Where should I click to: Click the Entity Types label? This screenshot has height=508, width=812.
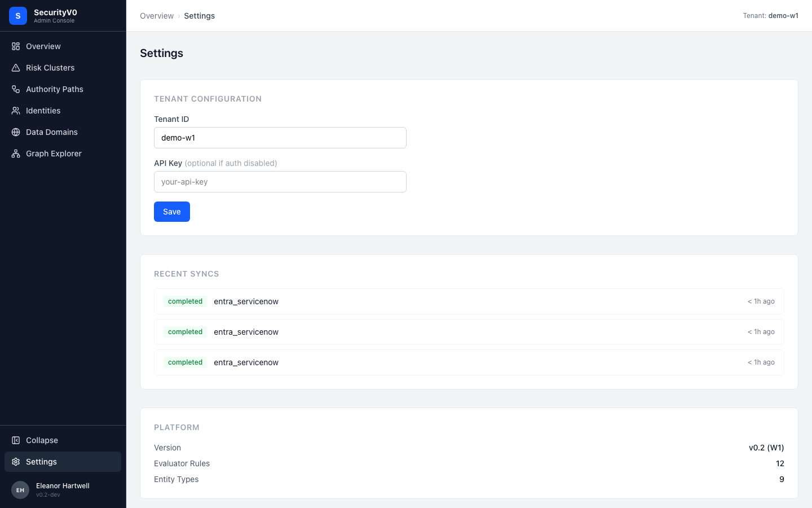(x=176, y=479)
